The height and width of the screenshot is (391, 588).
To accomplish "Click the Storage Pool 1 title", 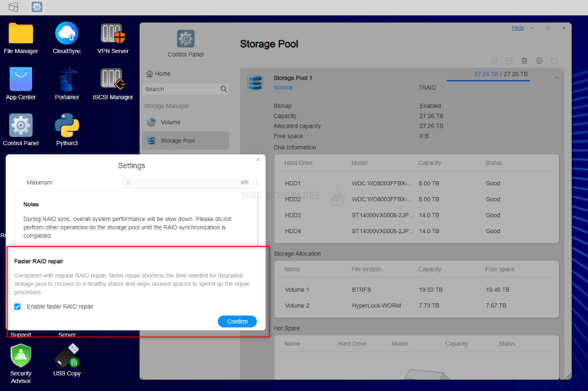I will 292,78.
